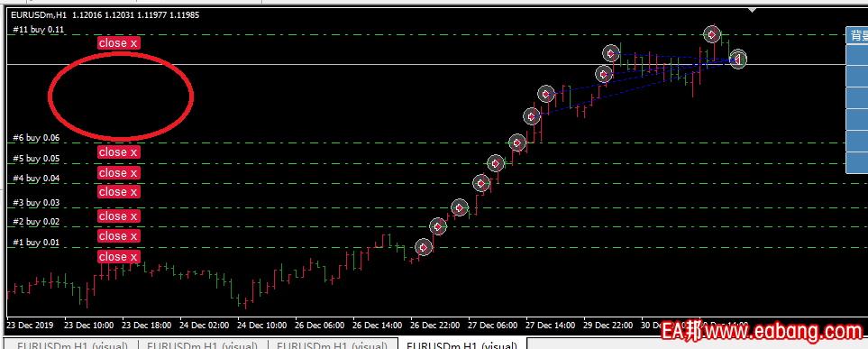
Task: Close order #5 with its close x button
Action: [x=118, y=173]
